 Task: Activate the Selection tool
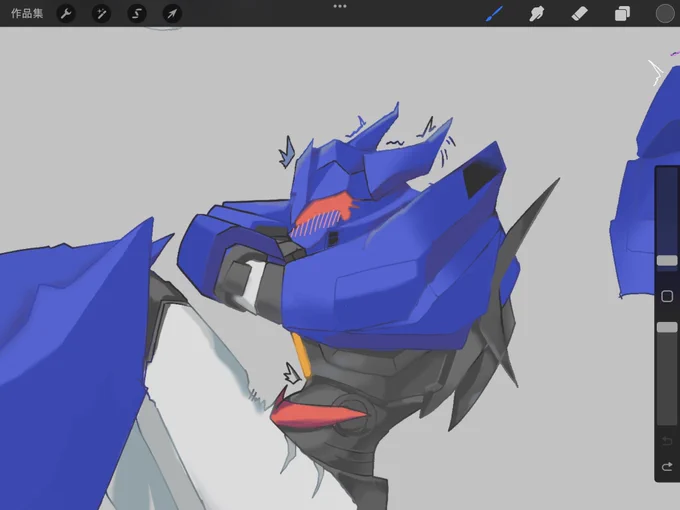[x=137, y=14]
